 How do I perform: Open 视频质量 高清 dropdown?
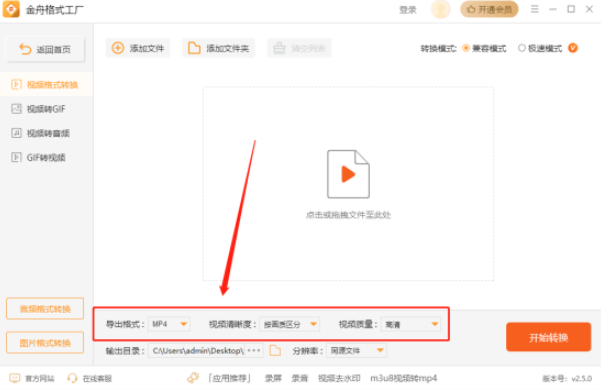point(411,324)
